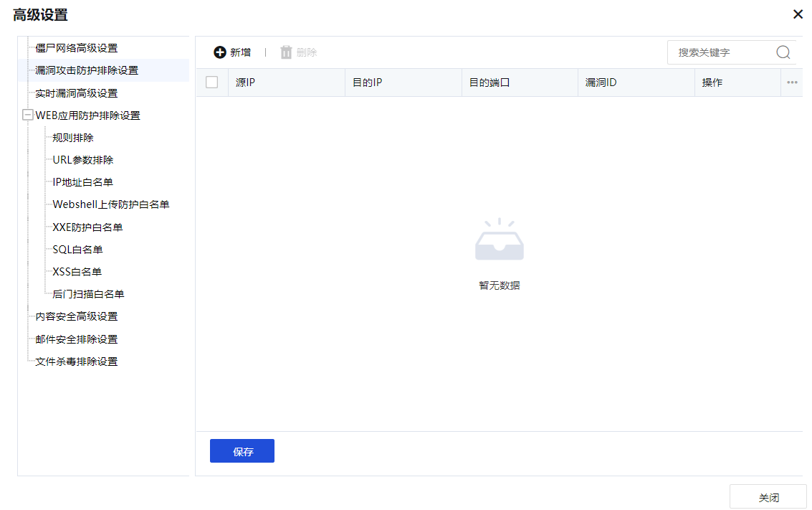The height and width of the screenshot is (510, 812).
Task: Close the advanced settings dialog with X
Action: 798,14
